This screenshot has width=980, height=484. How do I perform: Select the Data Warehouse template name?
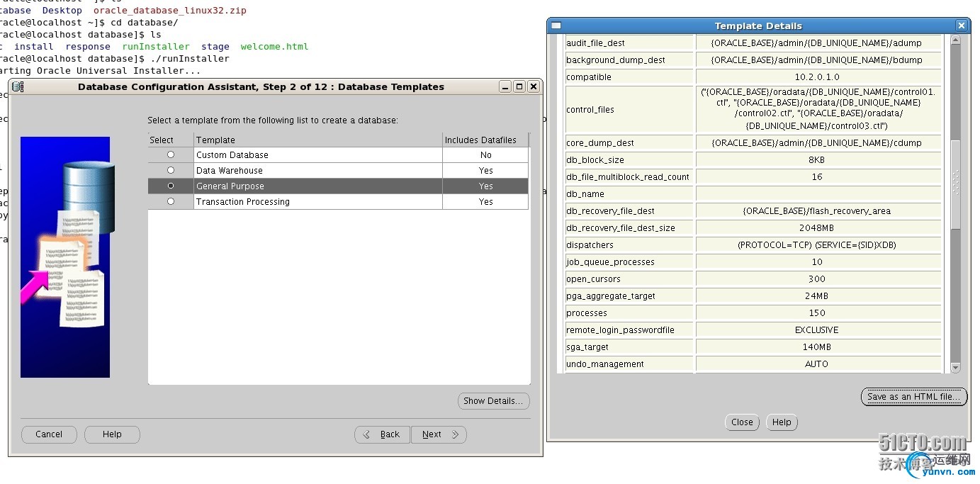[230, 170]
